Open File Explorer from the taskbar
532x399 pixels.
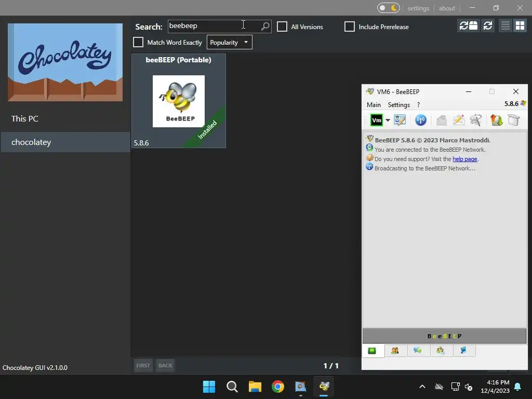(255, 387)
